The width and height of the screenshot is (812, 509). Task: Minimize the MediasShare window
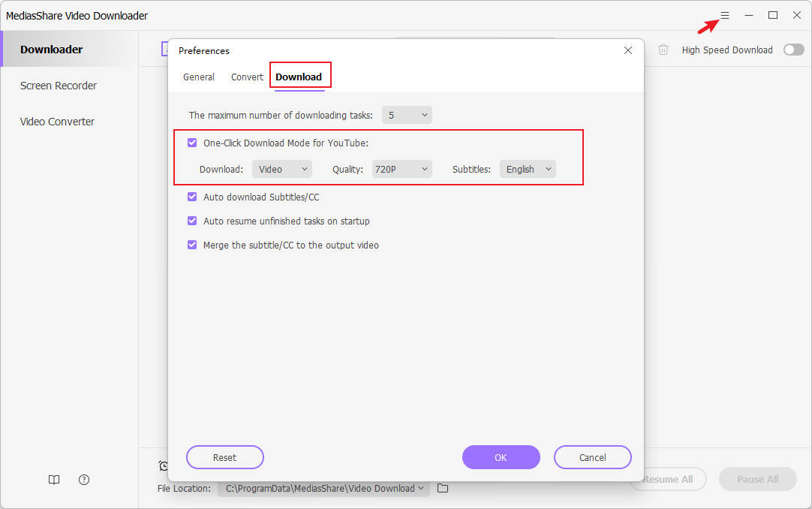click(x=749, y=16)
